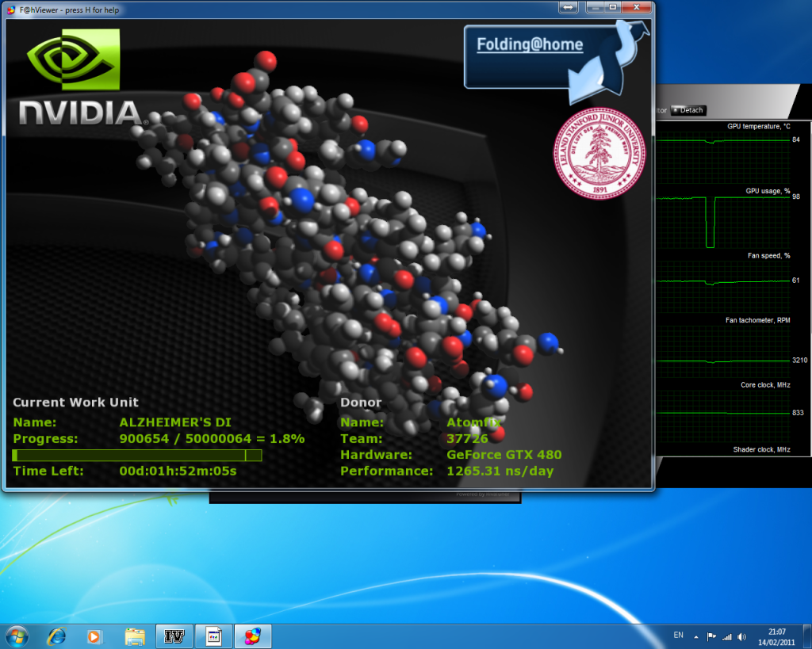Click the F@hViewer title bar app icon
Screen dimensions: 812x649
click(11, 10)
